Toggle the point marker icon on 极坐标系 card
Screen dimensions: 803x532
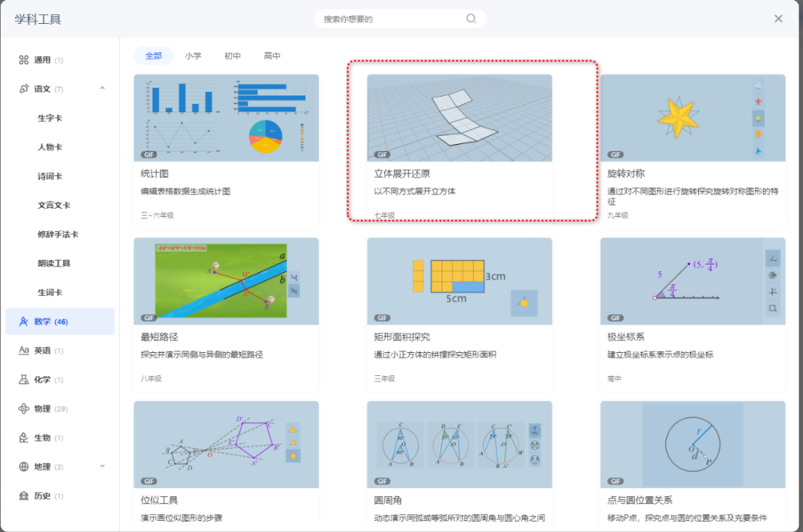[772, 291]
